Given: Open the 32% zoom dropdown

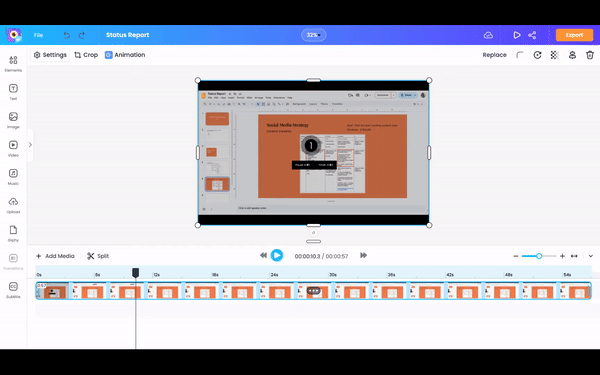Looking at the screenshot, I should tap(313, 35).
